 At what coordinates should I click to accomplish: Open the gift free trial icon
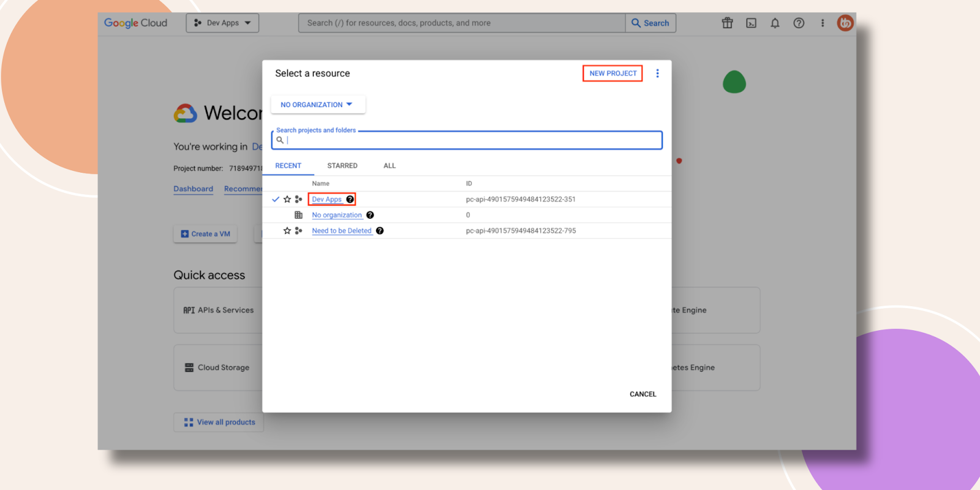(727, 23)
